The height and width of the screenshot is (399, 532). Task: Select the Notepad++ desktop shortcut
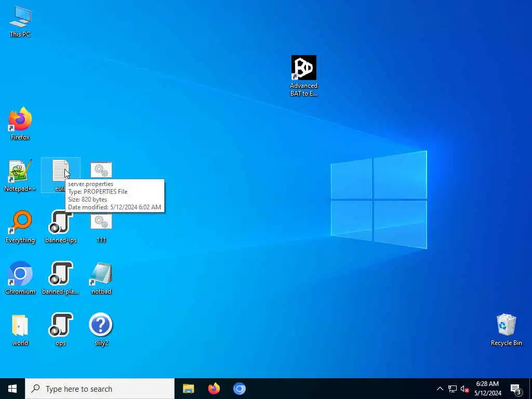(x=20, y=176)
